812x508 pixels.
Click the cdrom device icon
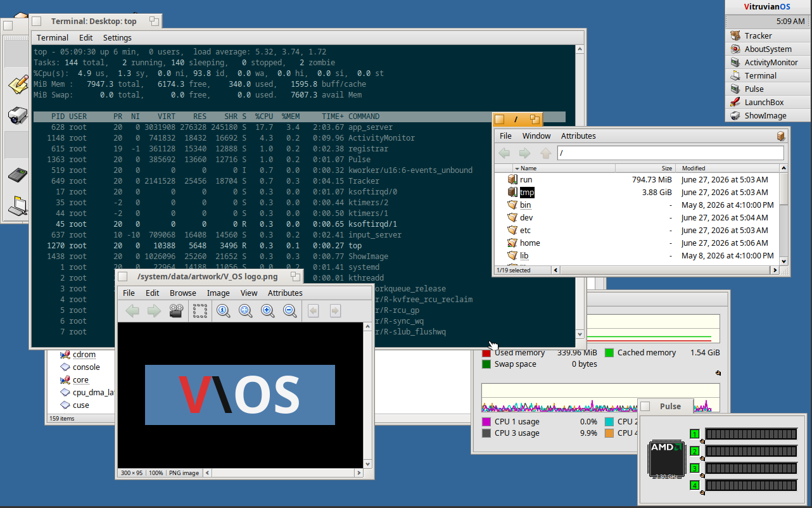point(65,355)
